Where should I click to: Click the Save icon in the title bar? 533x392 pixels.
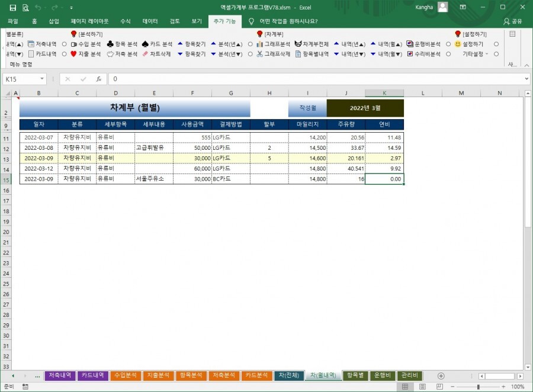click(x=12, y=8)
